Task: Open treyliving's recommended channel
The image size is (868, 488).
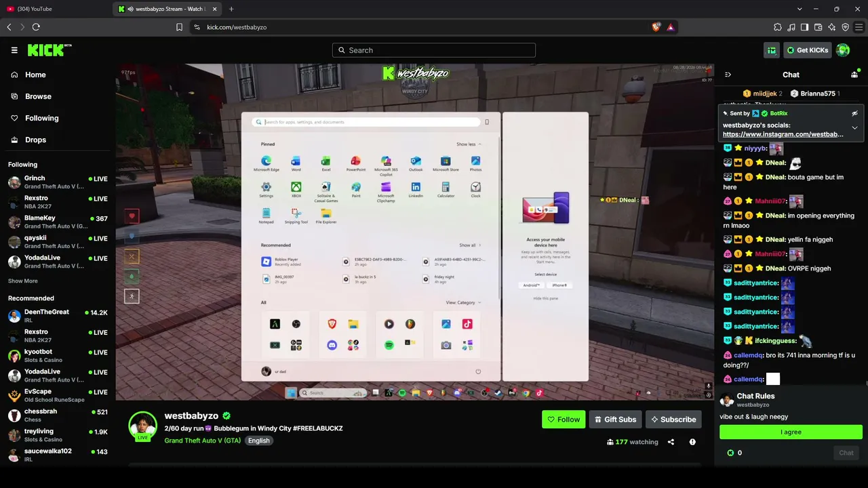Action: pyautogui.click(x=58, y=435)
